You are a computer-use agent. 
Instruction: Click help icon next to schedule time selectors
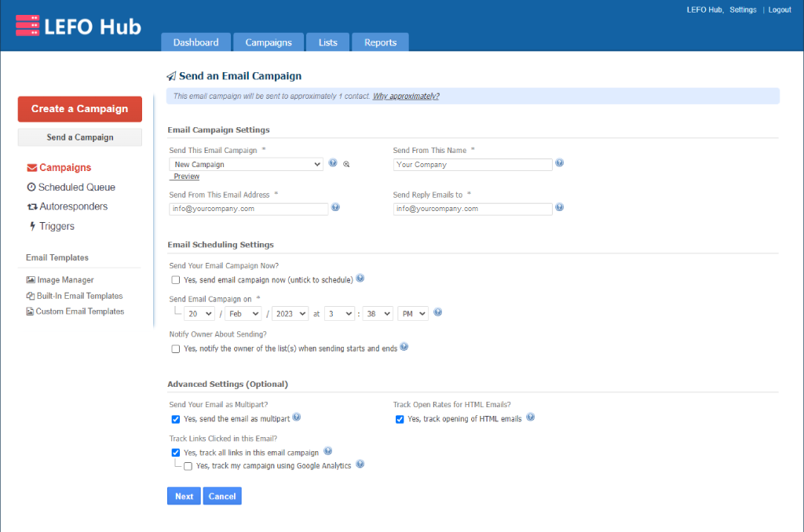point(438,312)
